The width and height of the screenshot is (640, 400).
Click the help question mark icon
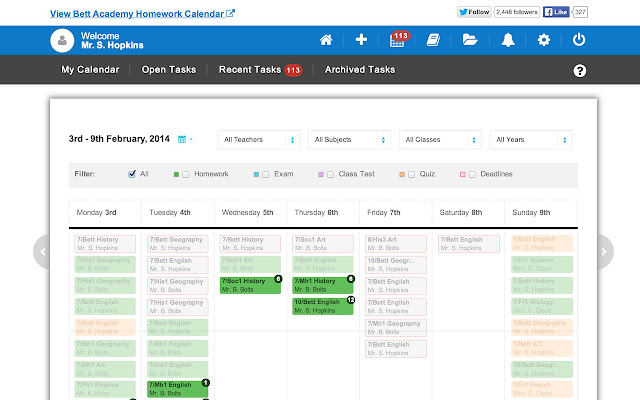pyautogui.click(x=579, y=71)
